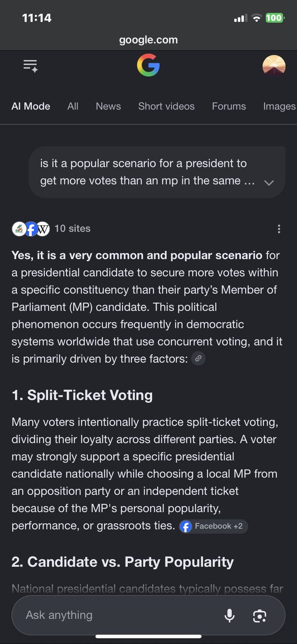Switch to the All tab

click(x=73, y=106)
